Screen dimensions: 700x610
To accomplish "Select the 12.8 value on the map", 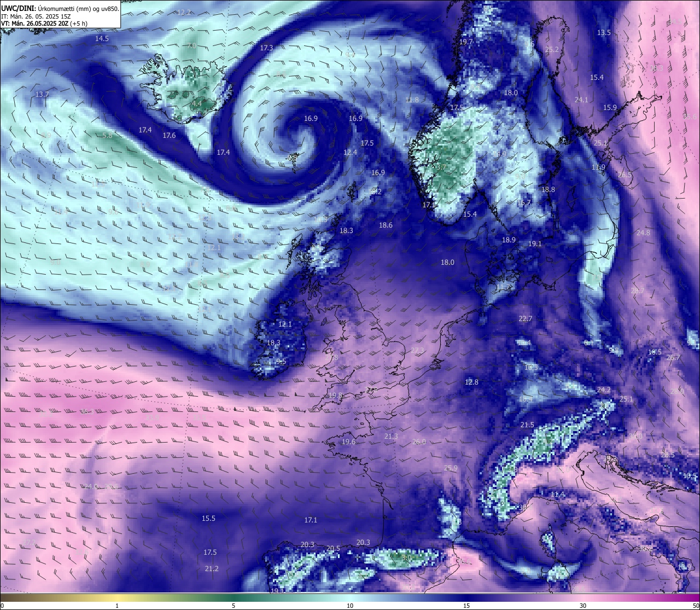I will click(x=471, y=382).
